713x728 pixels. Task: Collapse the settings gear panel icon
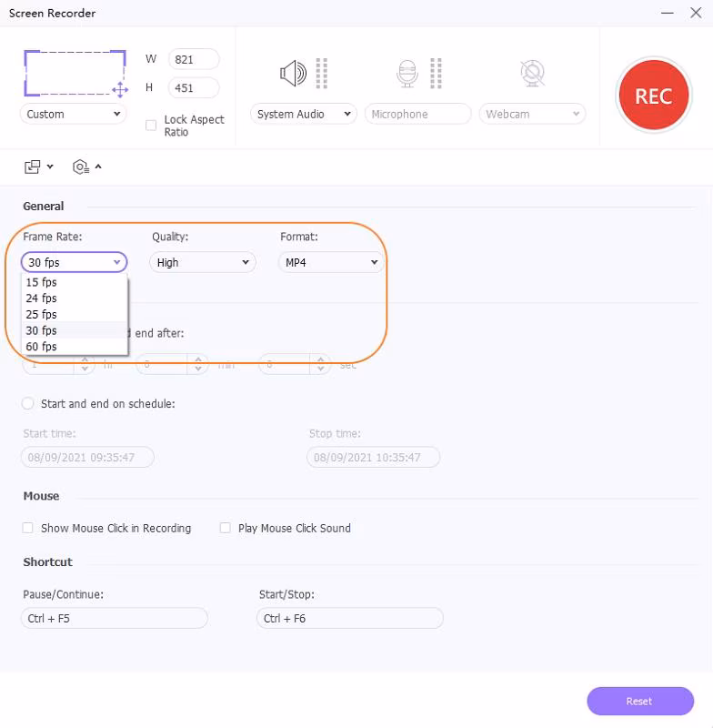point(86,167)
